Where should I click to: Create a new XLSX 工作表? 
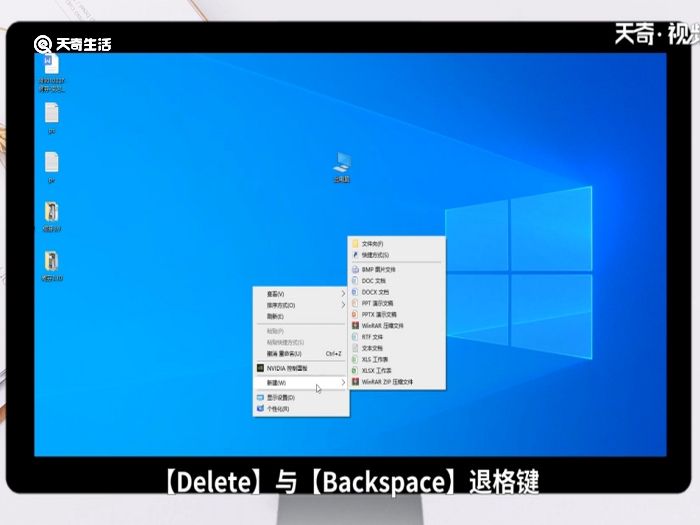[396, 371]
